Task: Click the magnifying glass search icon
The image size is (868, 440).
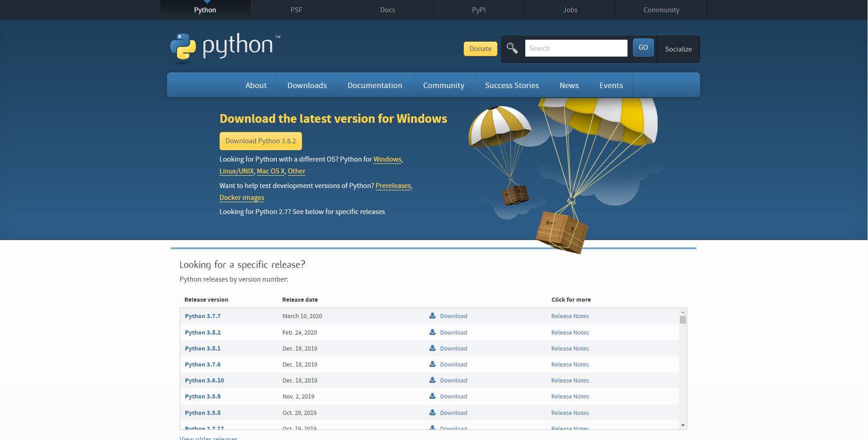Action: 512,48
